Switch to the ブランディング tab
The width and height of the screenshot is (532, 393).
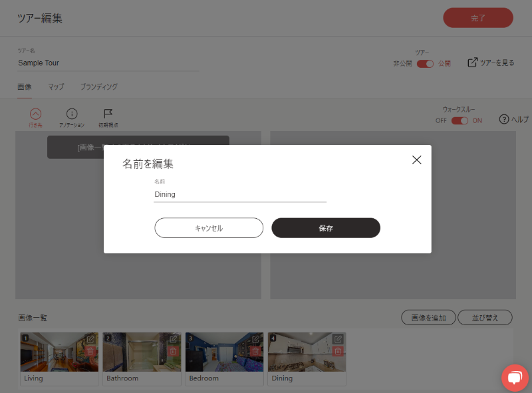pyautogui.click(x=98, y=87)
